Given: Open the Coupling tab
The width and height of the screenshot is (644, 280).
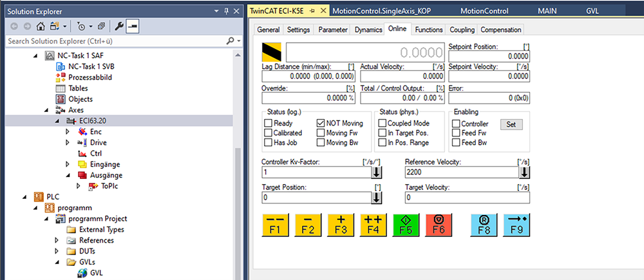Looking at the screenshot, I should click(x=462, y=30).
